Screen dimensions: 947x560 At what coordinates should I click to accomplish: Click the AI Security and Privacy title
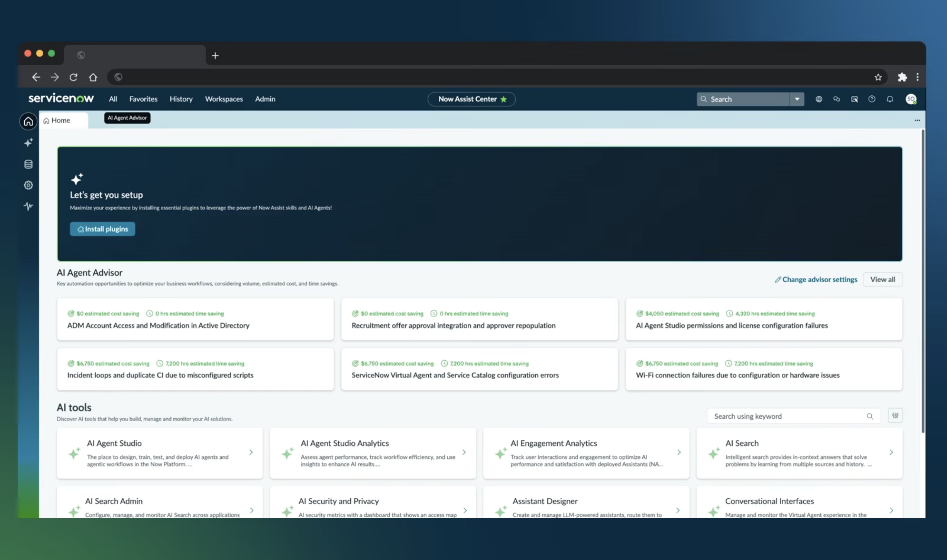pos(339,501)
